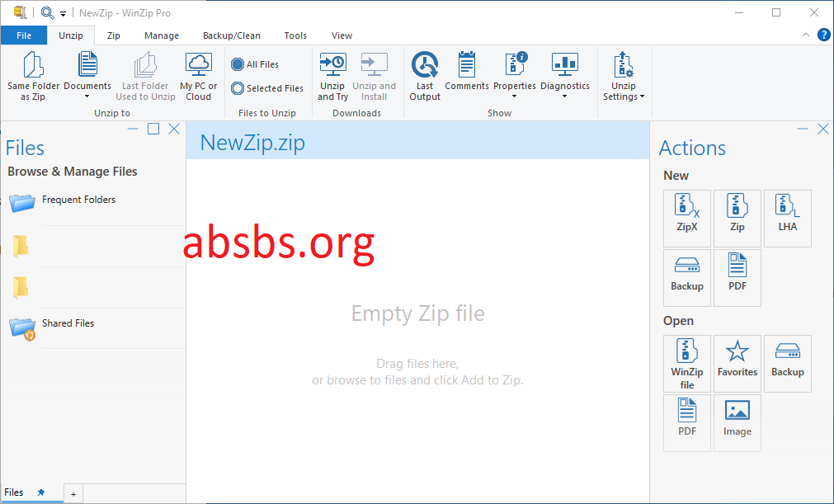Screen dimensions: 834x504
Task: Open the Favorites shortcut in Actions
Action: (737, 363)
